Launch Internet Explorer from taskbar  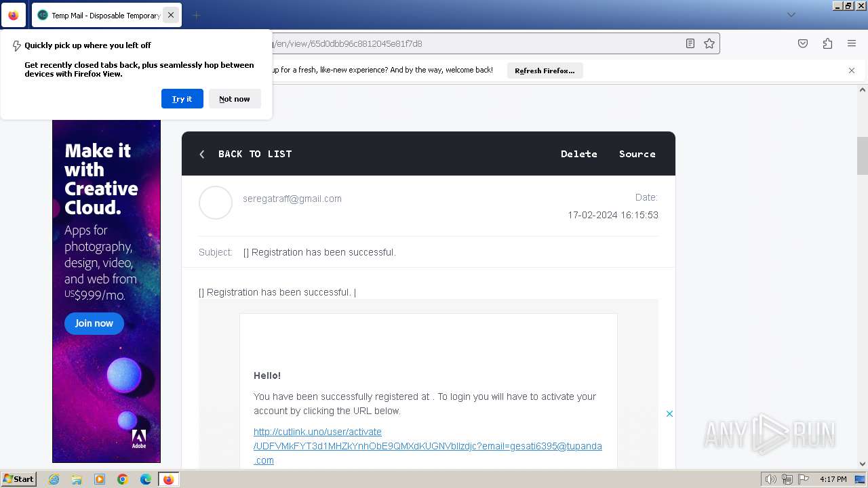click(54, 479)
